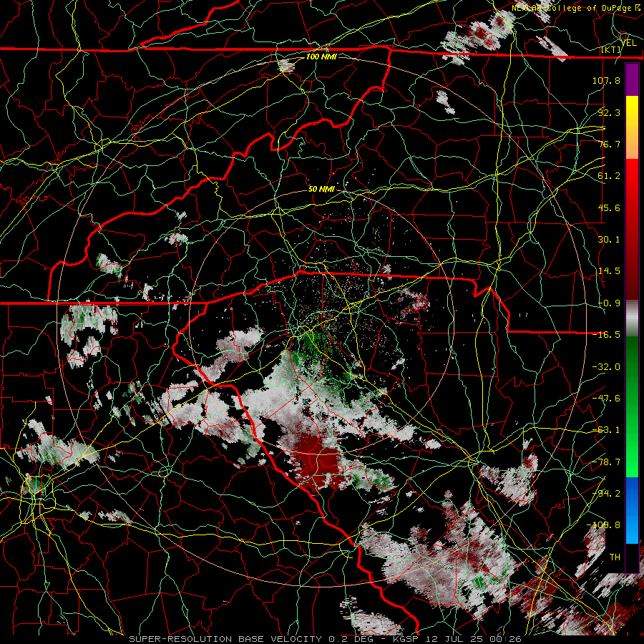Click the 30.1 legend value

[609, 240]
